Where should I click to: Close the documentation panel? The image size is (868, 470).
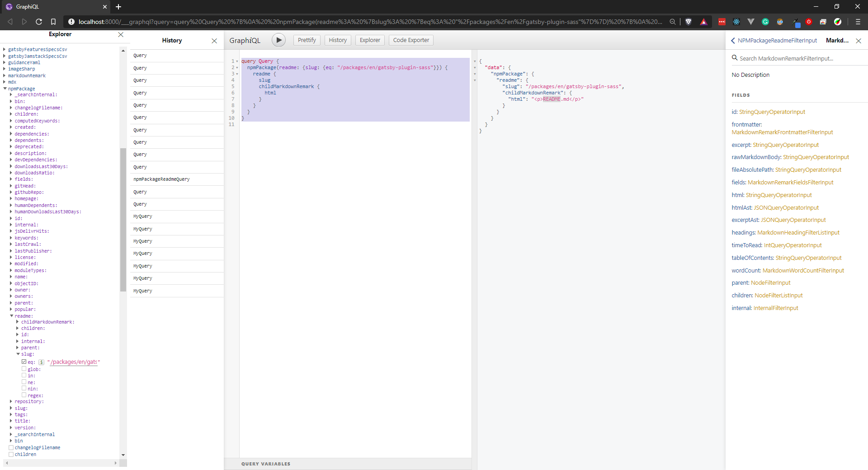coord(859,41)
